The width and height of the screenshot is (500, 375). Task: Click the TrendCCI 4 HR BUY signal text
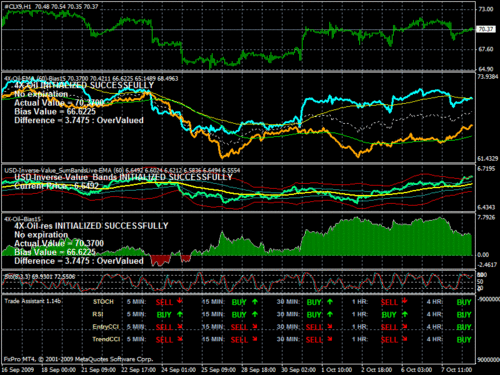[x=464, y=340]
